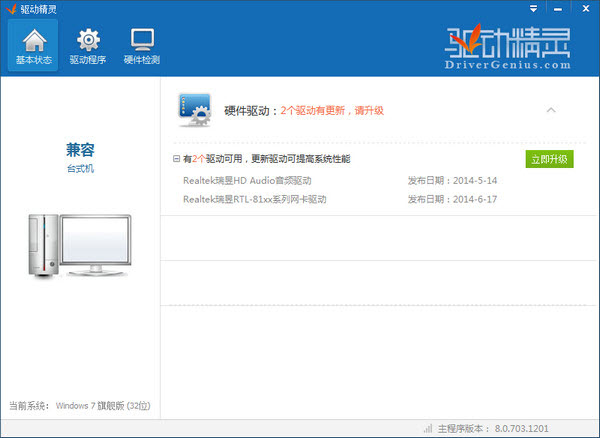Click the version 8.0.703.1201 text

522,428
